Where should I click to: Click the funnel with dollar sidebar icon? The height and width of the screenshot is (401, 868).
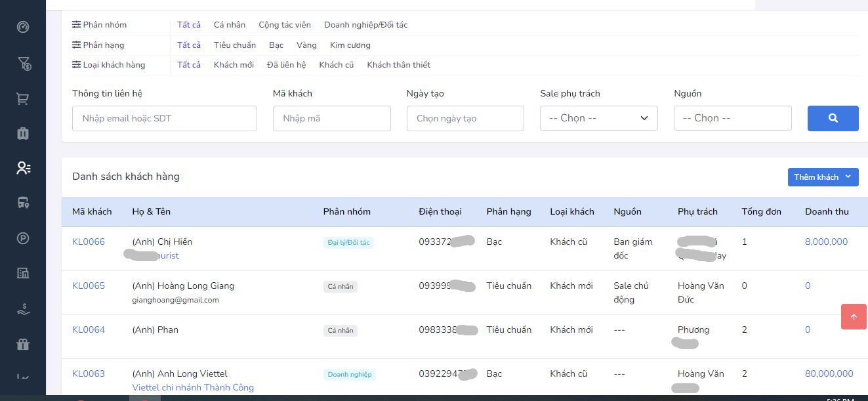[x=24, y=64]
